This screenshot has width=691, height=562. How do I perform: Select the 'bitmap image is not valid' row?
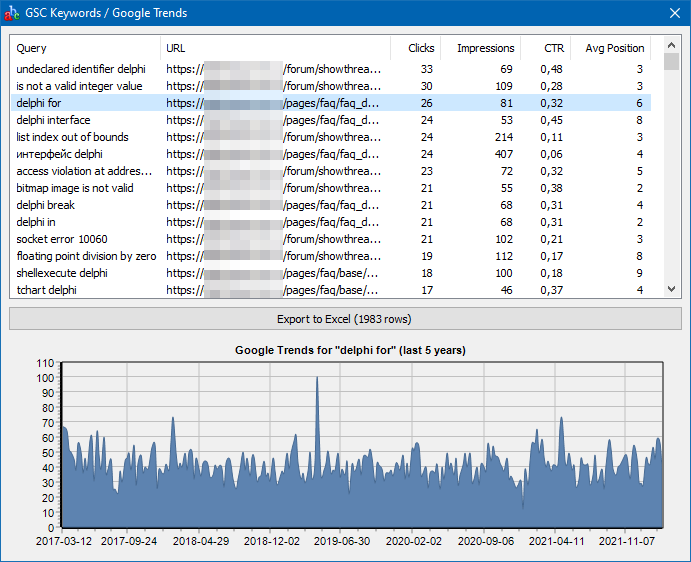(x=75, y=188)
